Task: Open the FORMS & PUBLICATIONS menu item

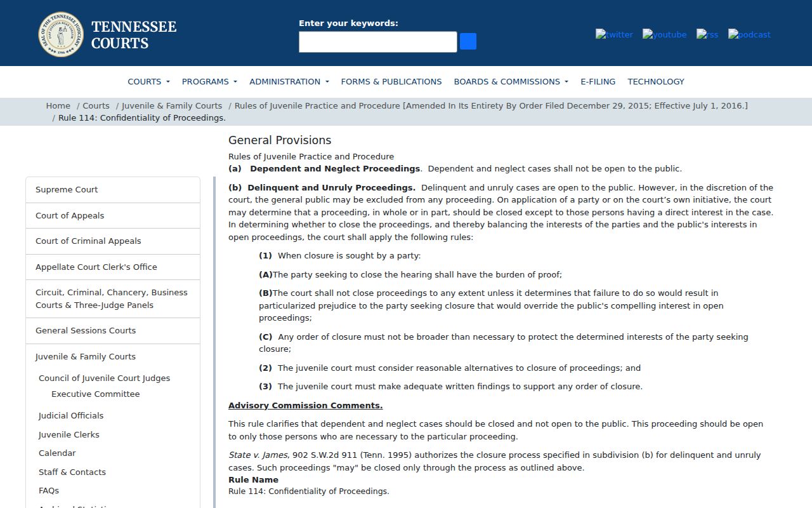Action: coord(391,81)
